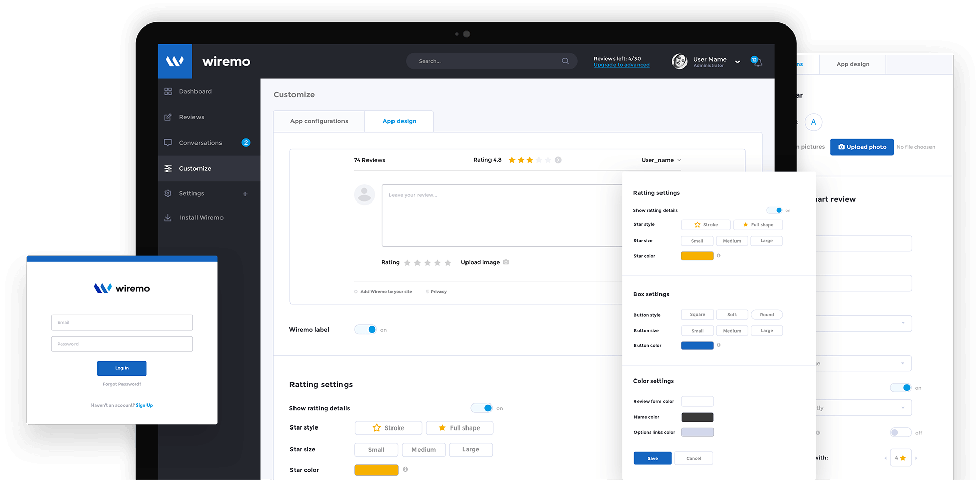980x480 pixels.
Task: Click the Reviews pencil icon in sidebar
Action: tap(168, 117)
